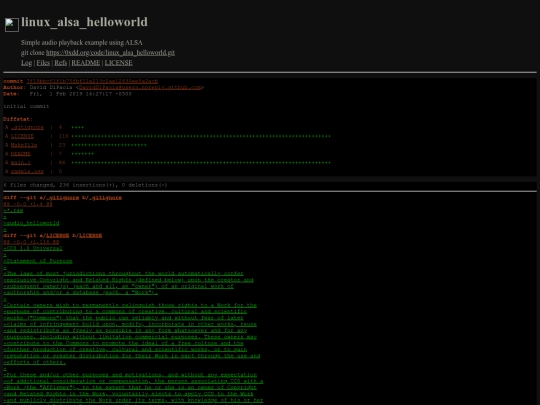The image size is (540, 405).
Task: Click the added line '+CC0 1.0 Universal'
Action: 33,248
